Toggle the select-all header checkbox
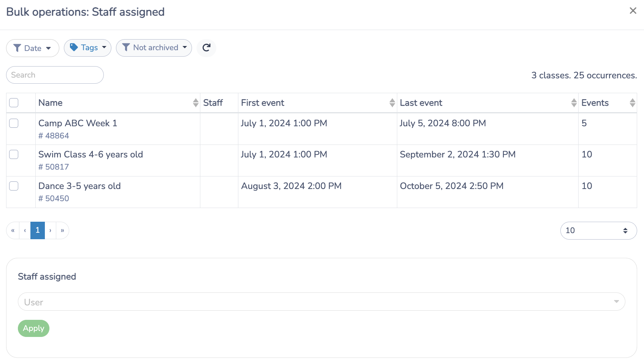Viewport: 644px width, 359px height. tap(14, 103)
